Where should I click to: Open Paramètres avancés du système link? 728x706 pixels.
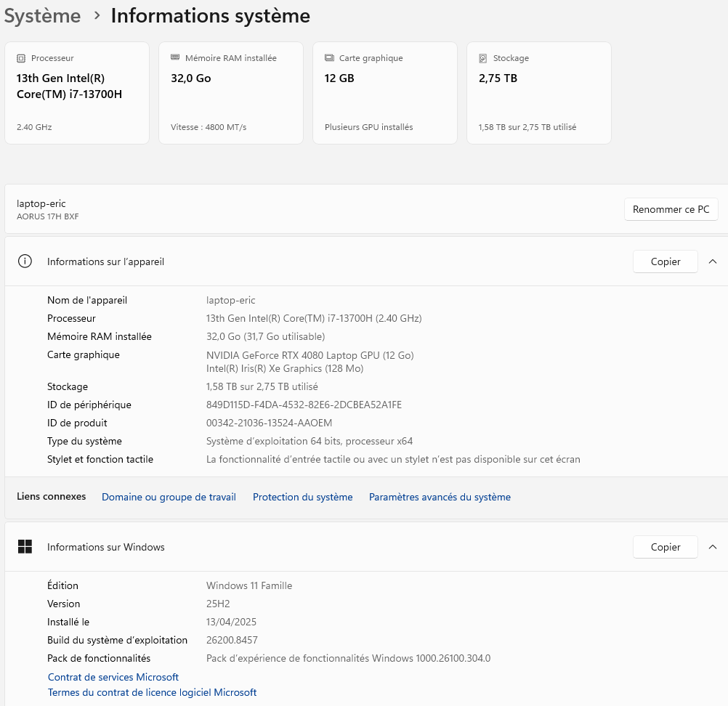440,497
